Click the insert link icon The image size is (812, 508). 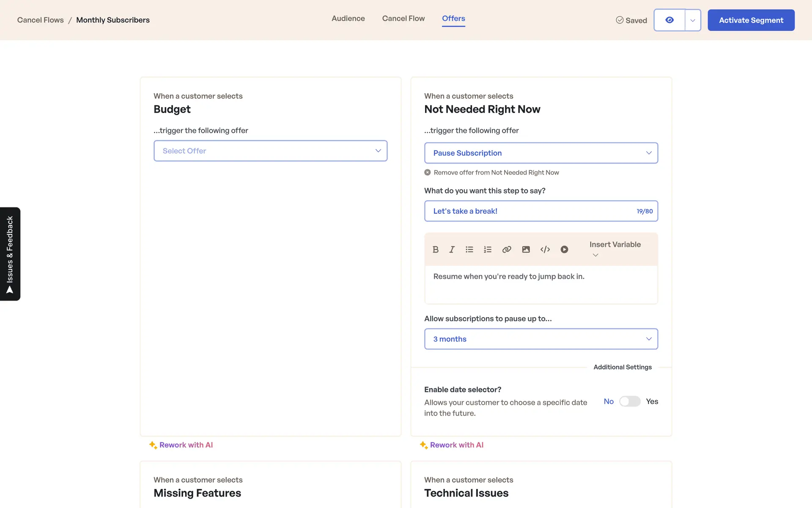pyautogui.click(x=507, y=249)
